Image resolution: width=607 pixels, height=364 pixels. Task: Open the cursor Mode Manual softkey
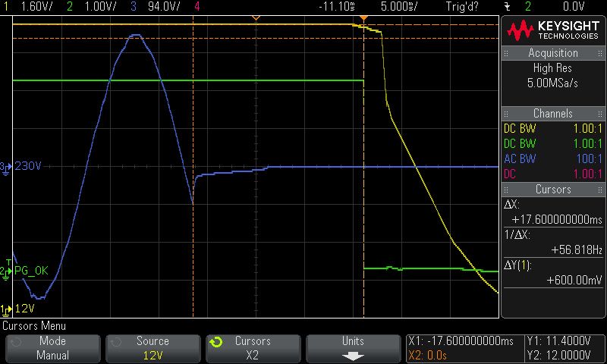(53, 349)
